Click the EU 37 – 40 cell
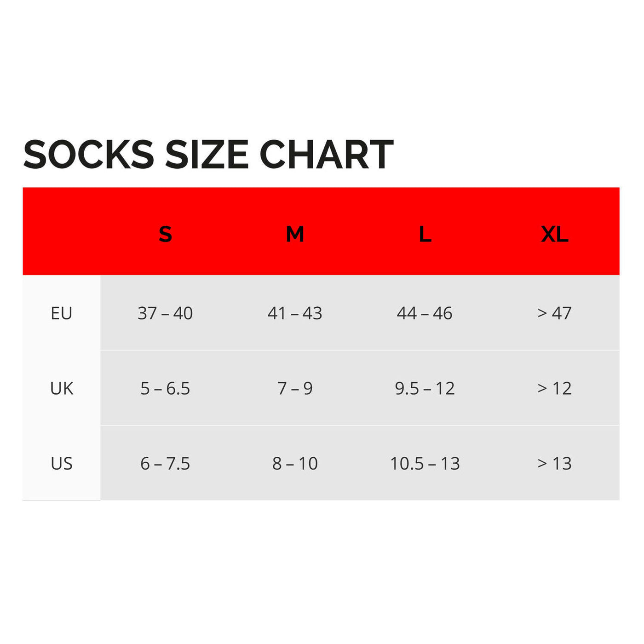 (x=165, y=313)
